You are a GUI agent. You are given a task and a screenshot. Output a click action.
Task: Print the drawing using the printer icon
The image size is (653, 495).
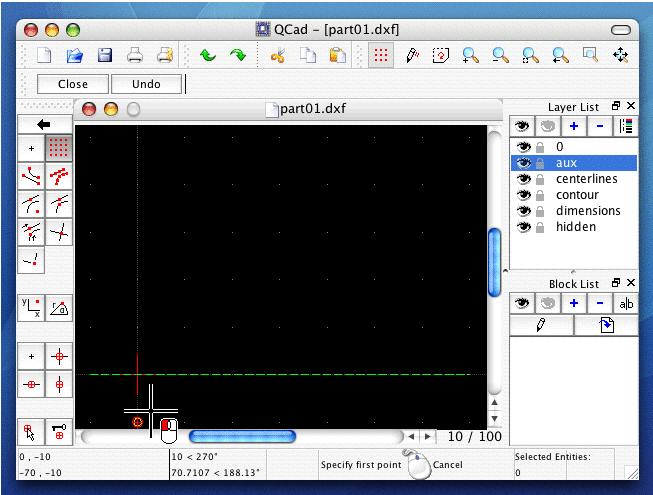[x=135, y=55]
